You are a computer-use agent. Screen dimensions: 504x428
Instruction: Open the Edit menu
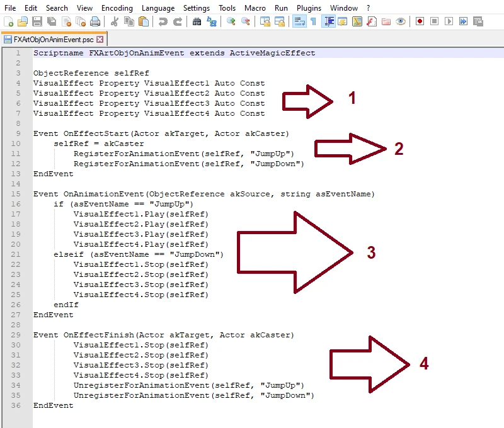click(31, 8)
